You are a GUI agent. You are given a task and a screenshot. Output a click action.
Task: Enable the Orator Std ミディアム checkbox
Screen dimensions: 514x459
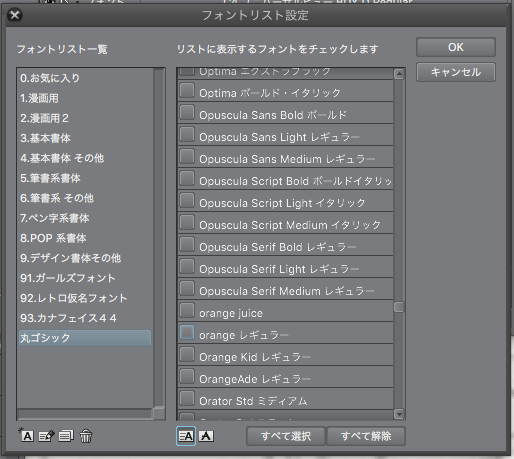pyautogui.click(x=187, y=398)
